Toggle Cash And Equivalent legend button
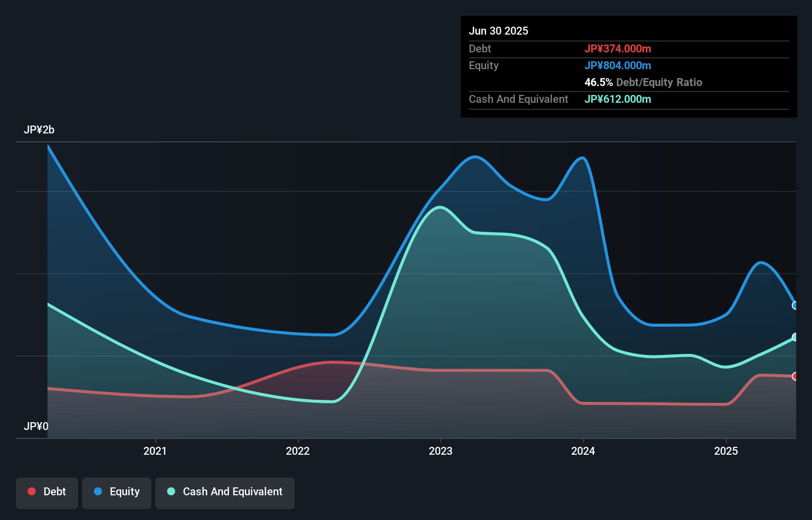The image size is (812, 520). pyautogui.click(x=225, y=493)
